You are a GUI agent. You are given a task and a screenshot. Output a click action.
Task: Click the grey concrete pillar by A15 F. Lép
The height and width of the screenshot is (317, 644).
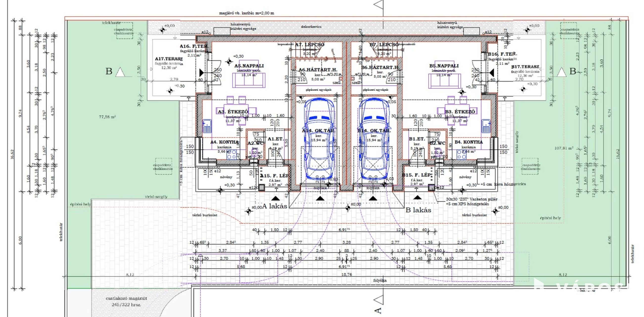pos(262,187)
